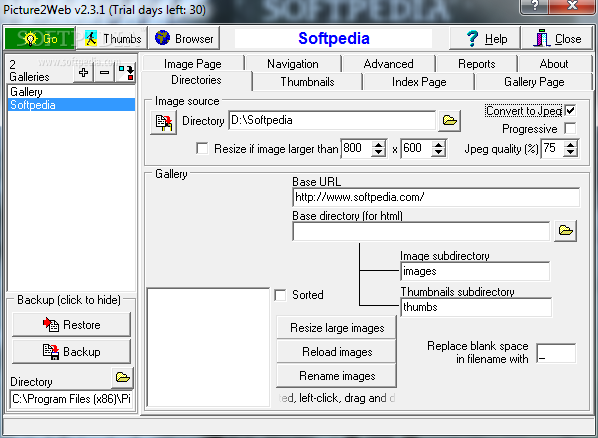Click the empty image list box
Screen dimensions: 598x438
tap(208, 347)
